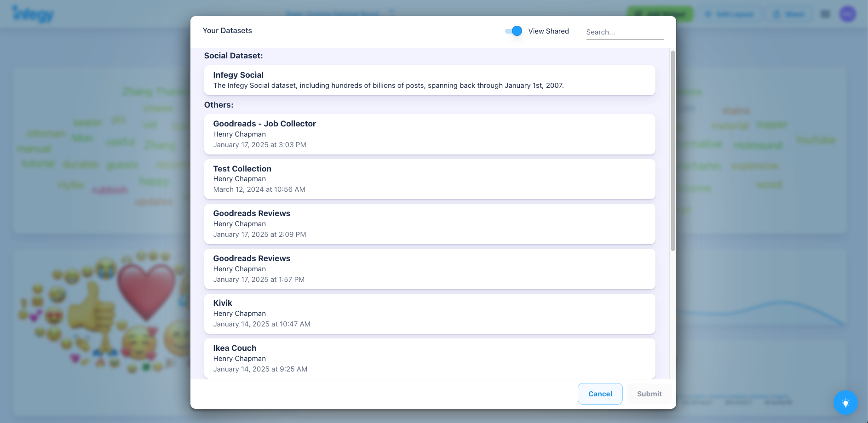Click the Search field in the dialog
The image size is (868, 423).
[x=625, y=32]
